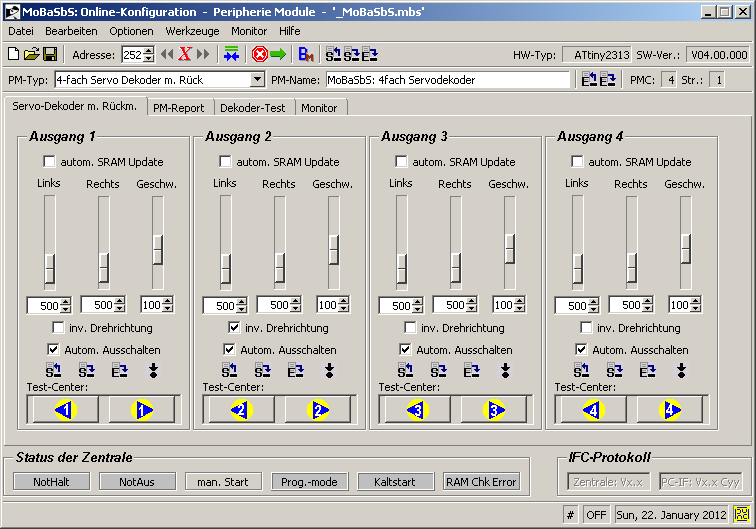Screen dimensions: 756x529
Task: Click the red X icon beside address
Action: (185, 54)
